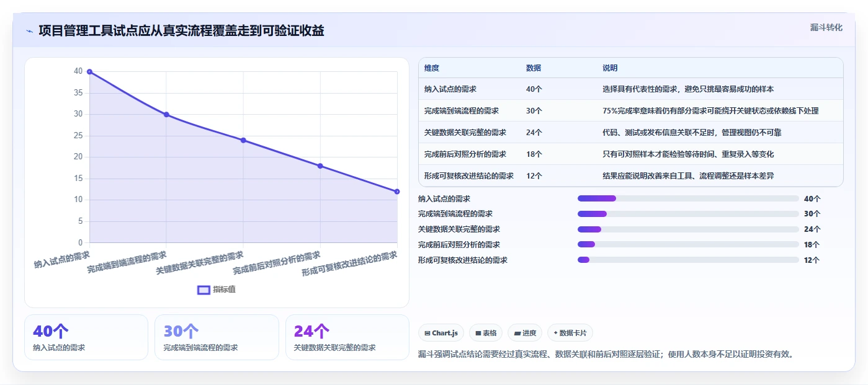Screen dimensions: 868x385
Task: Click the chart data point at value 24
Action: coord(243,140)
